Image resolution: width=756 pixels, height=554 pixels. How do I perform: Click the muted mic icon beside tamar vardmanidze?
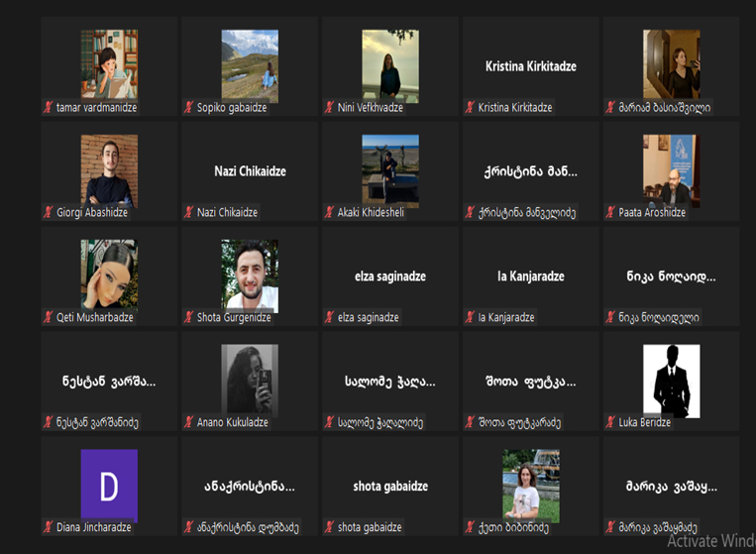click(x=48, y=108)
